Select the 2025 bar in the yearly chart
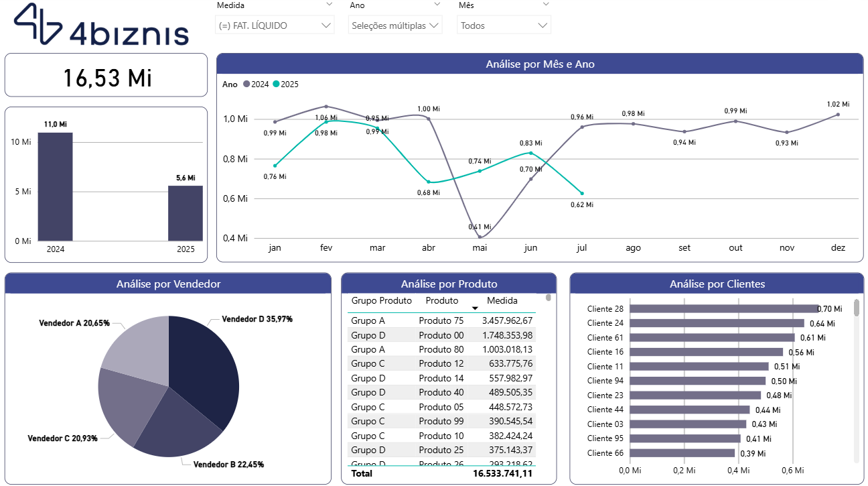Viewport: 868px width, 486px height. tap(185, 213)
